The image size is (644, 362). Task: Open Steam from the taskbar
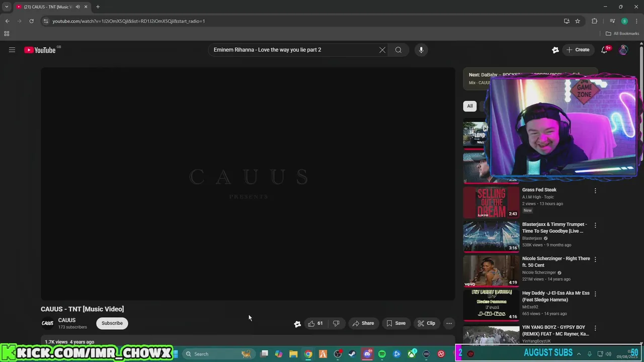pyautogui.click(x=352, y=354)
